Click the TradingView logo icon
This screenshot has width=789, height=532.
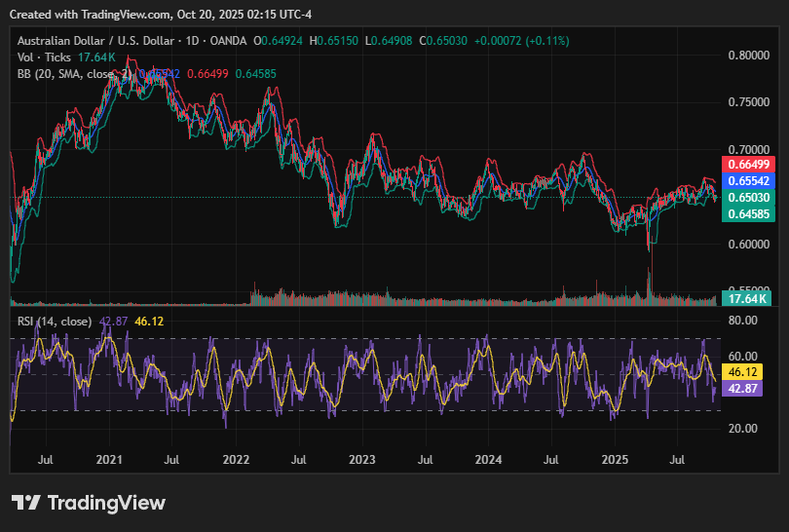click(x=25, y=503)
